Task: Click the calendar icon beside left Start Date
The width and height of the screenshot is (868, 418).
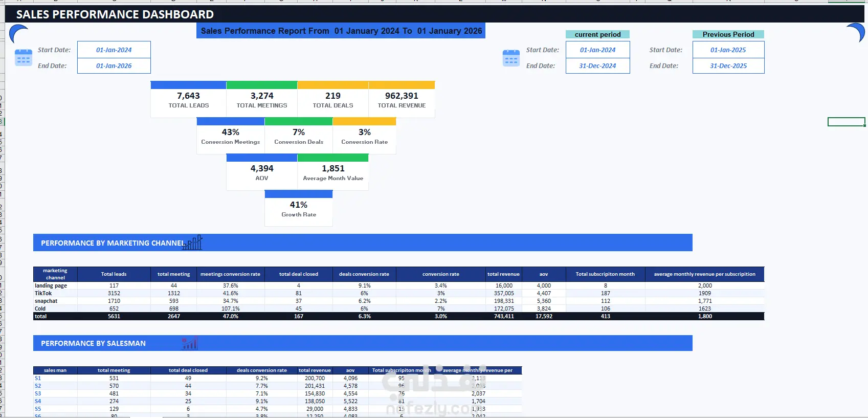Action: coord(24,58)
